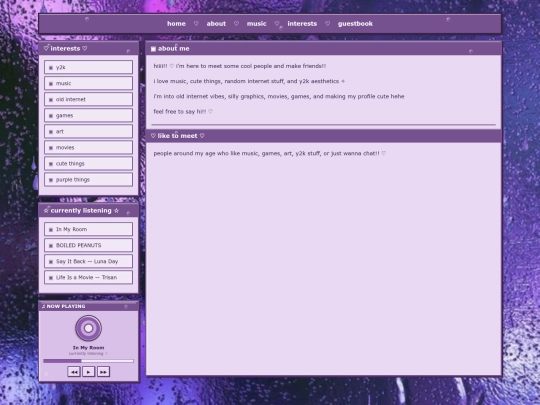Click the bullet icon beside movies

pos(51,148)
